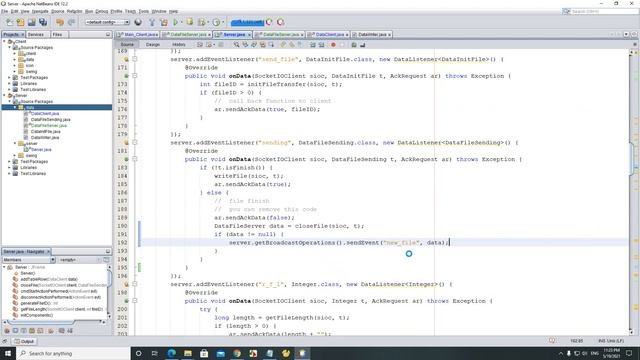Expand Client Test Packages node
Viewport: 640px width, 360px height.
coord(9,77)
